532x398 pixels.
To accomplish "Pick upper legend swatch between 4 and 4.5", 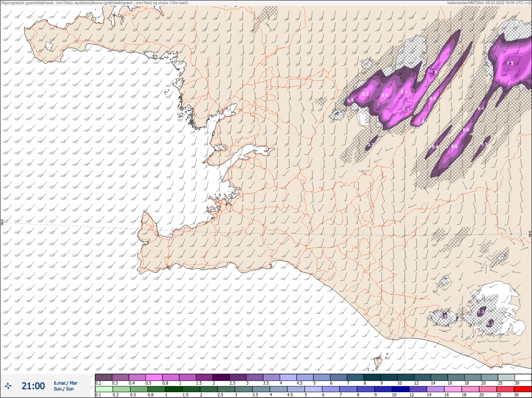I will [x=289, y=377].
